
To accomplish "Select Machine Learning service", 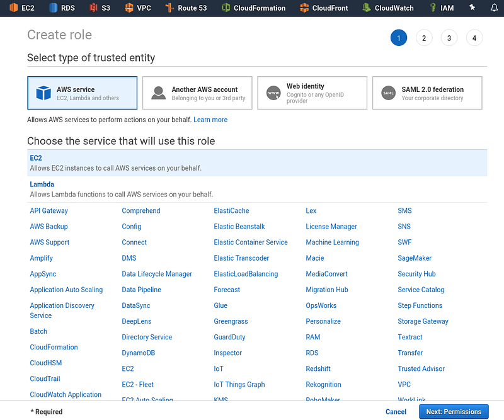I will pyautogui.click(x=333, y=242).
